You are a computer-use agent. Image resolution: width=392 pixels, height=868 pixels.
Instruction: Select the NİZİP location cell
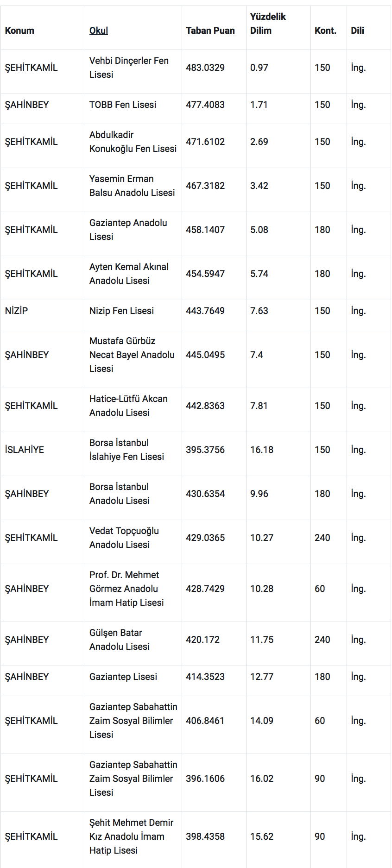pyautogui.click(x=17, y=311)
